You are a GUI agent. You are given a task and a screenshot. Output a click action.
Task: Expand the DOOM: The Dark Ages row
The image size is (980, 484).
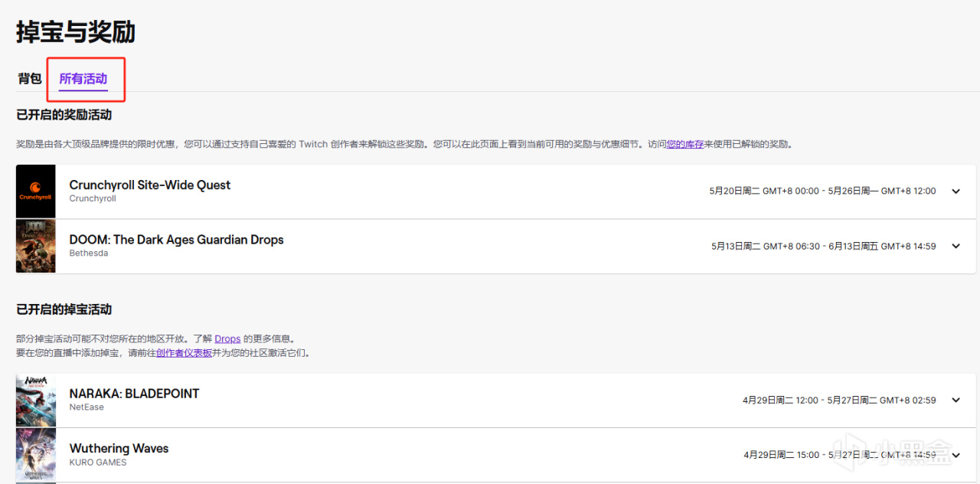pyautogui.click(x=955, y=247)
